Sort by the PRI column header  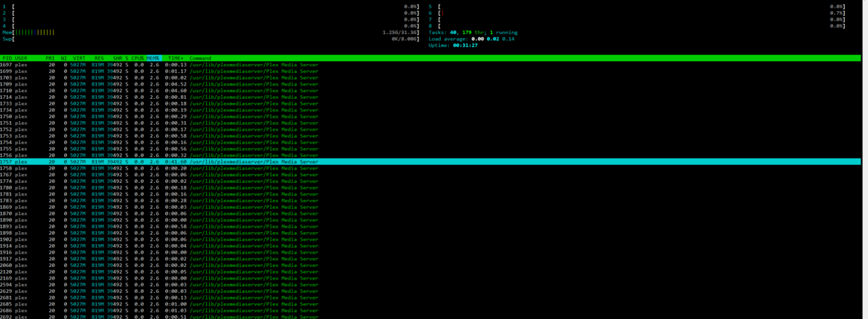point(51,58)
